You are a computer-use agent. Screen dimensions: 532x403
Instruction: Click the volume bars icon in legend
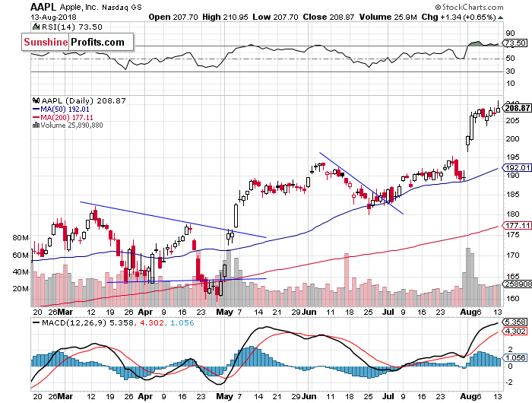36,125
